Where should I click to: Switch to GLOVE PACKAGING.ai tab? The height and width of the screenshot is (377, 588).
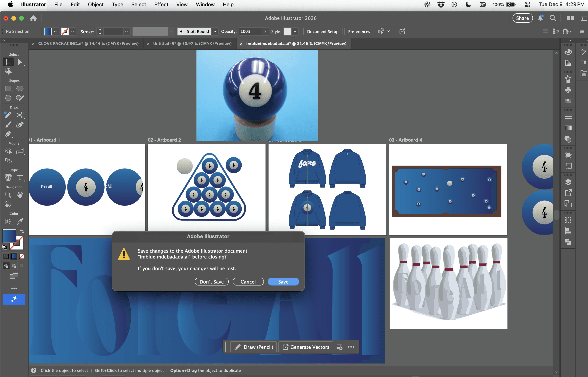[88, 44]
